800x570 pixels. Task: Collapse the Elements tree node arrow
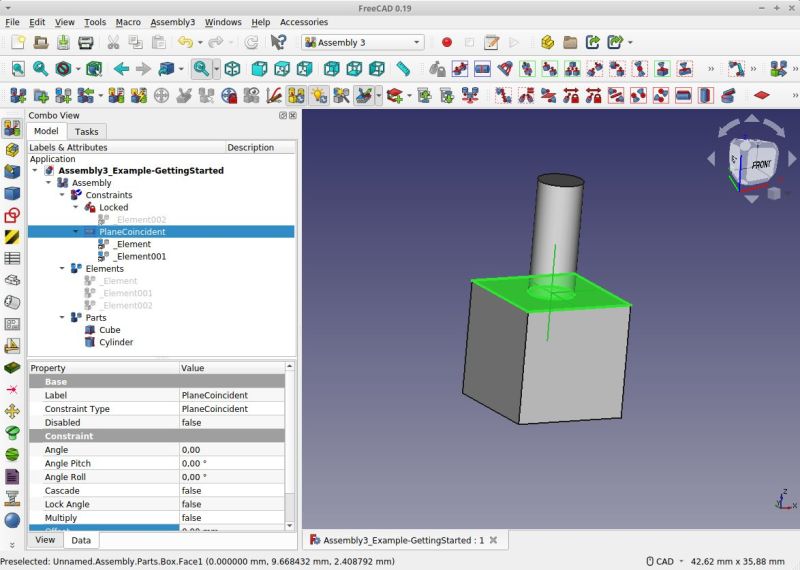(x=62, y=268)
